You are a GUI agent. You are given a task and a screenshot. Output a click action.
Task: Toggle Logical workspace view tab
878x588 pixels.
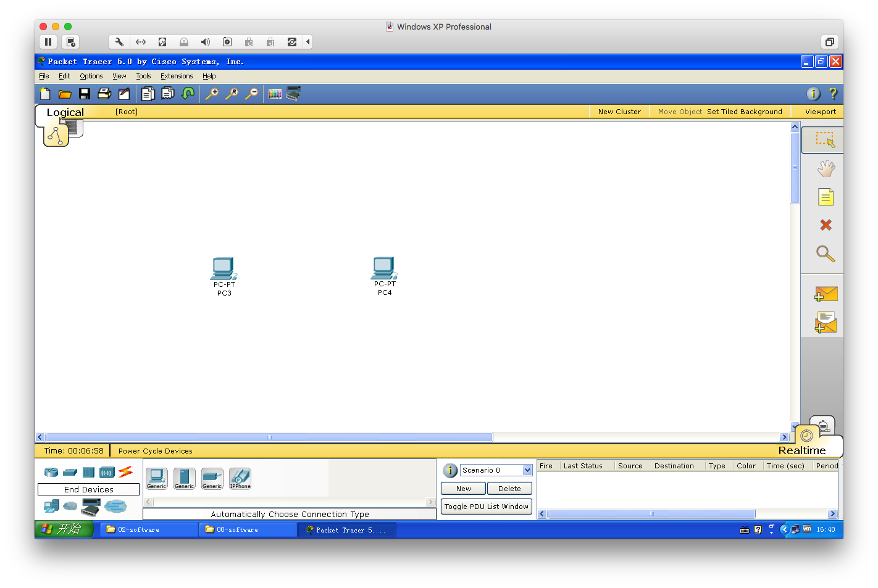65,112
